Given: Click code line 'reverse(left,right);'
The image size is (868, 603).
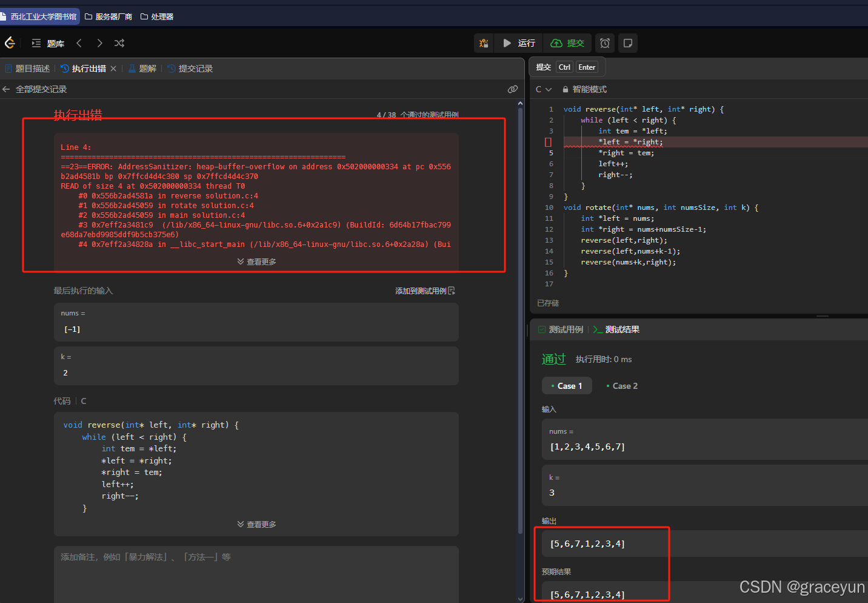Looking at the screenshot, I should click(624, 240).
